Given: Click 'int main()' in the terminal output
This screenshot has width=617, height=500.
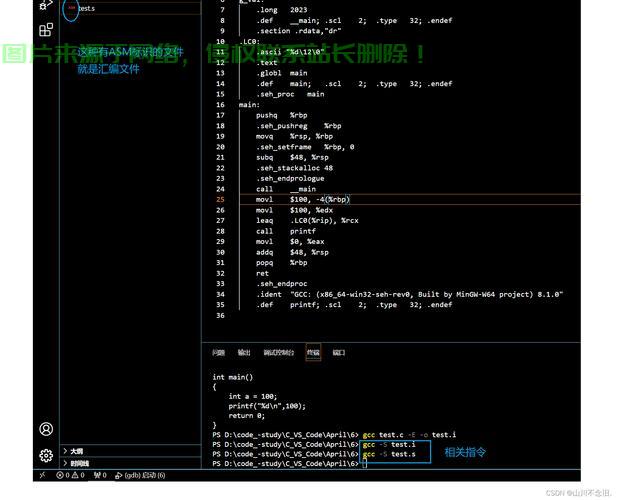Looking at the screenshot, I should (x=233, y=377).
